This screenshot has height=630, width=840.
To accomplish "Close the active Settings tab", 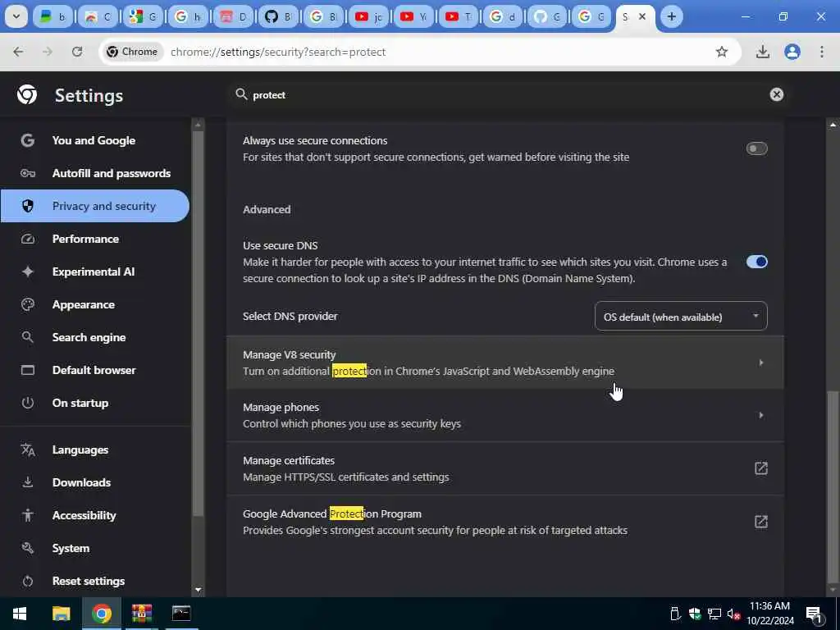I will coord(641,16).
